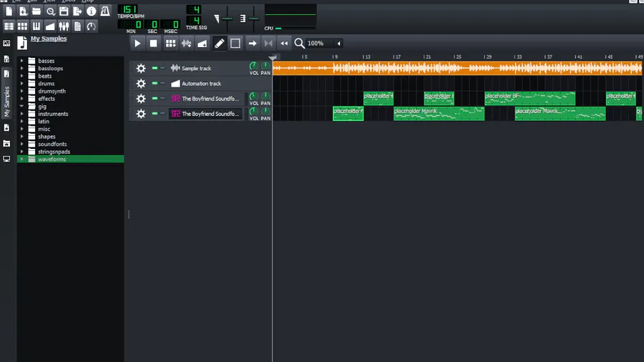Click the add beat/bassline track icon
Viewport: 644px width, 362px height.
pos(170,43)
